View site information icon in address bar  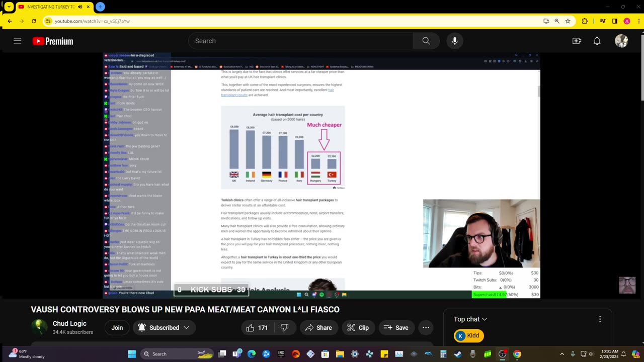[48, 21]
